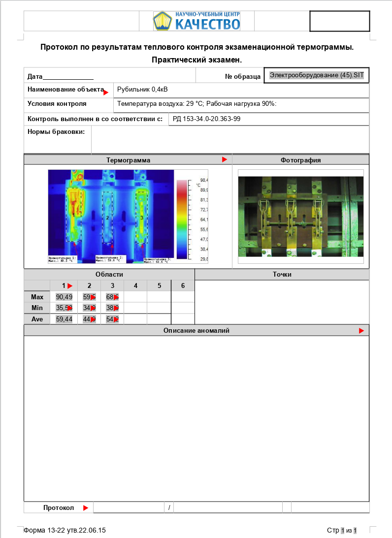Image resolution: width=392 pixels, height=538 pixels.
Task: Click the Рубильник 0,4кВ object name field
Action: point(142,90)
